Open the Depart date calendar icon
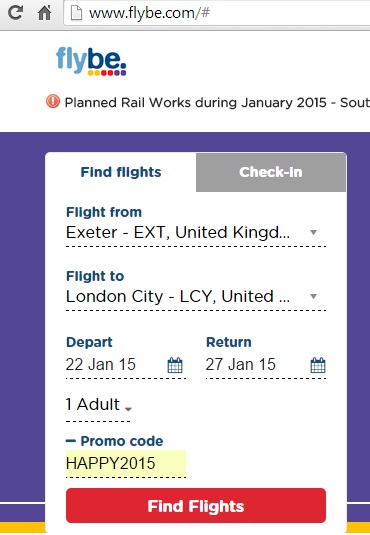370x535 pixels. (175, 365)
